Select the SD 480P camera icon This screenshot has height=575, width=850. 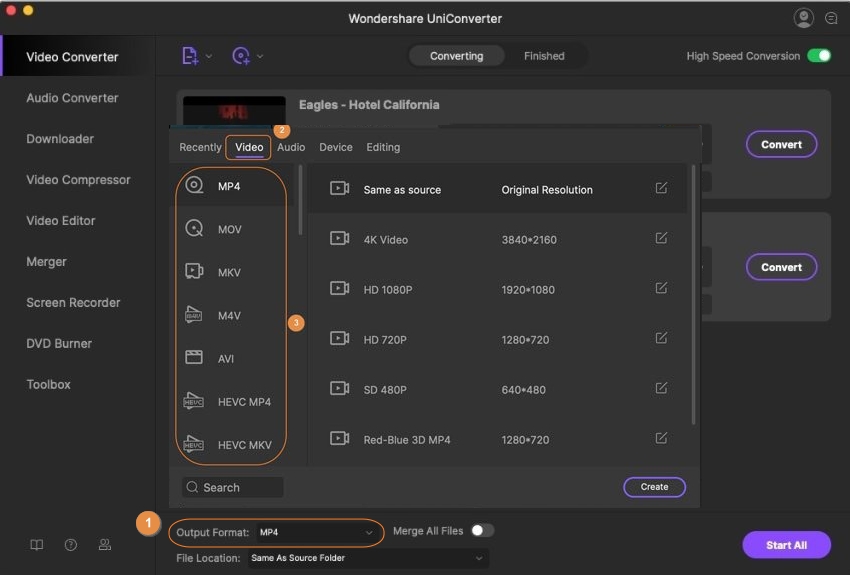pyautogui.click(x=339, y=388)
